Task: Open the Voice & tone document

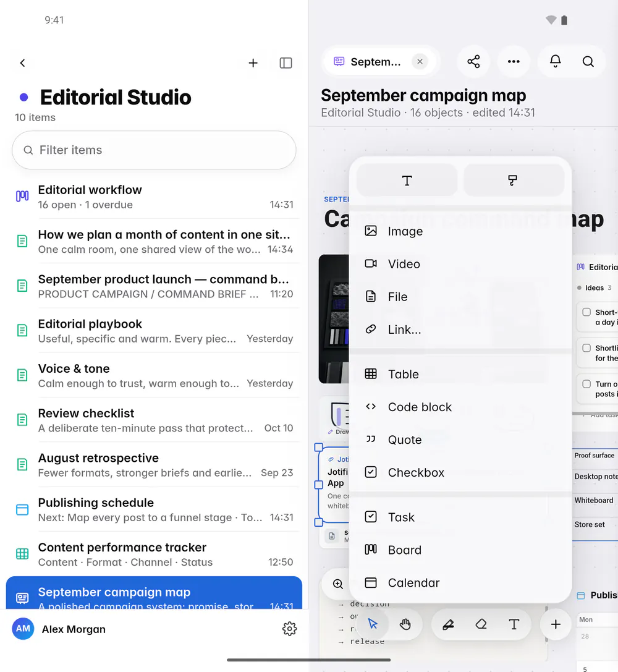Action: [154, 376]
